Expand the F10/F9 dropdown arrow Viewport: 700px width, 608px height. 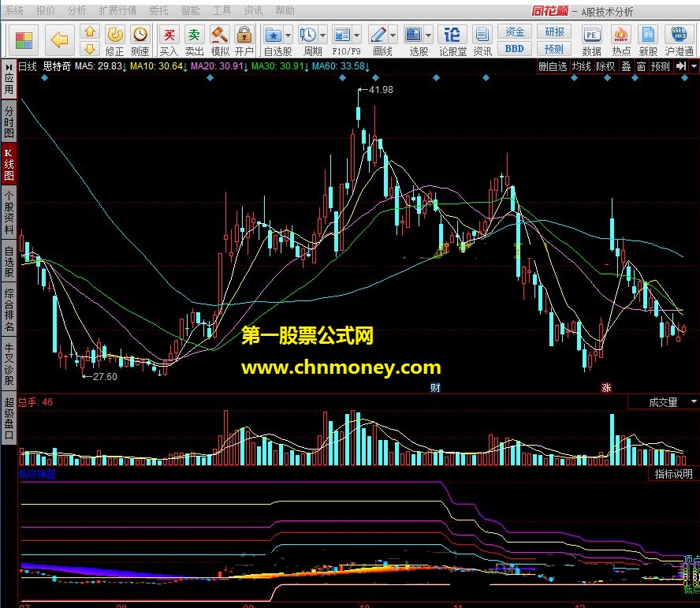click(357, 35)
